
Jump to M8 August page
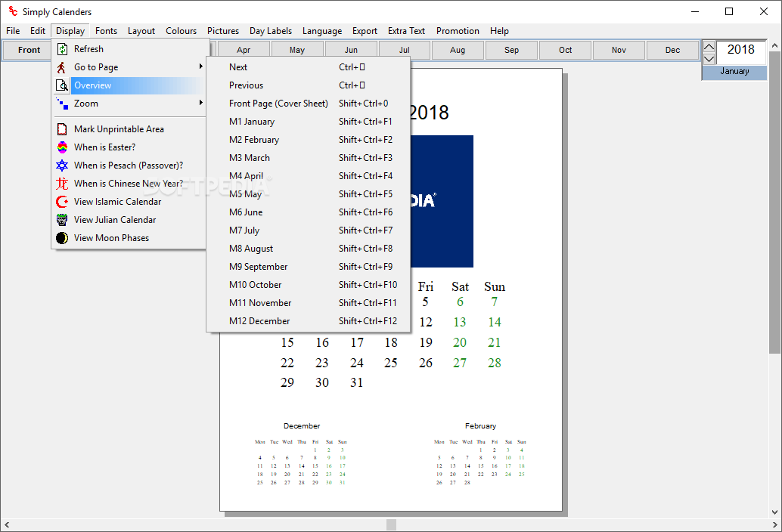(x=309, y=249)
